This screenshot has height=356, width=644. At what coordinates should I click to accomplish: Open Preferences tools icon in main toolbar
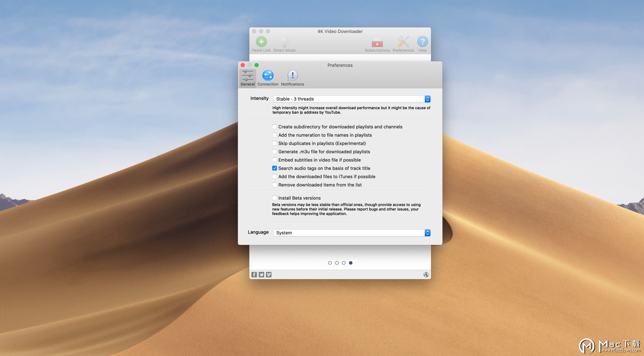tap(403, 42)
